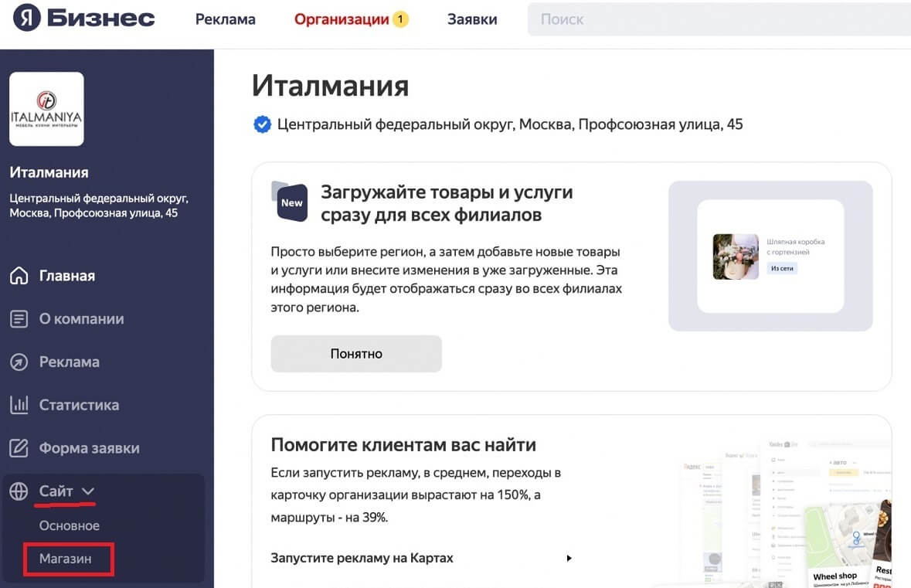This screenshot has height=588, width=911.
Task: Click the Яндекс Бизнес logo
Action: pyautogui.click(x=81, y=21)
